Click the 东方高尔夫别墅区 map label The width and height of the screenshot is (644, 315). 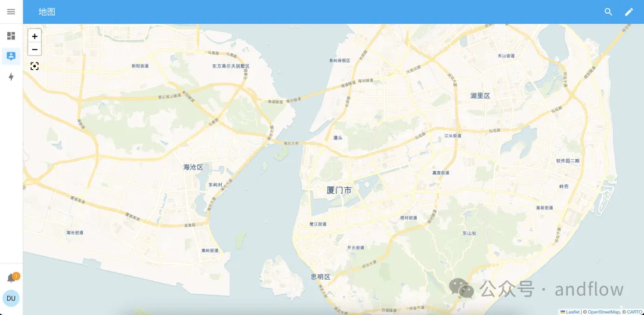231,66
